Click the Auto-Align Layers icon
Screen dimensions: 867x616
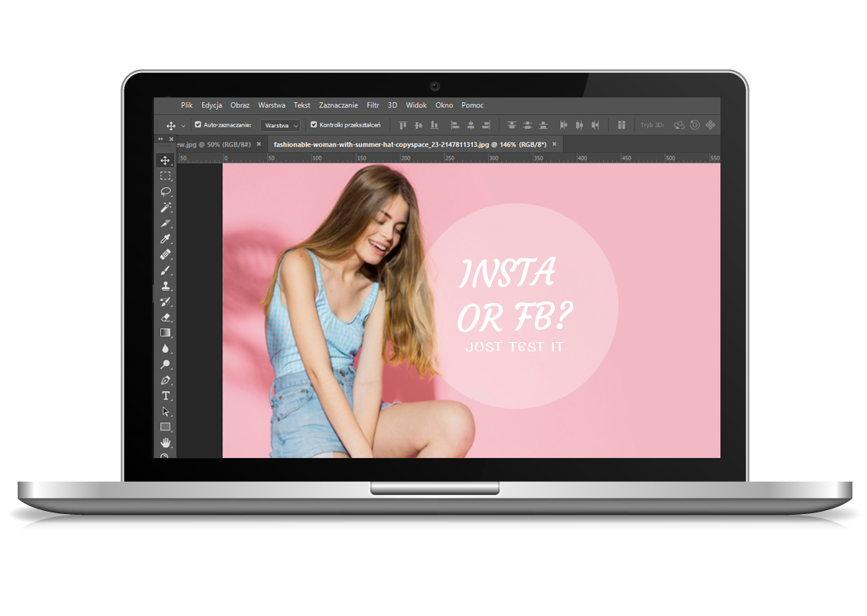621,125
